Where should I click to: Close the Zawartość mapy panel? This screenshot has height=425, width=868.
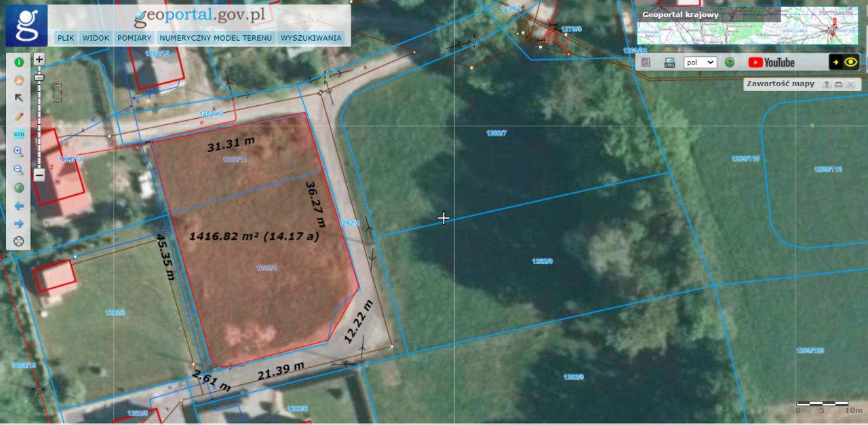click(850, 84)
